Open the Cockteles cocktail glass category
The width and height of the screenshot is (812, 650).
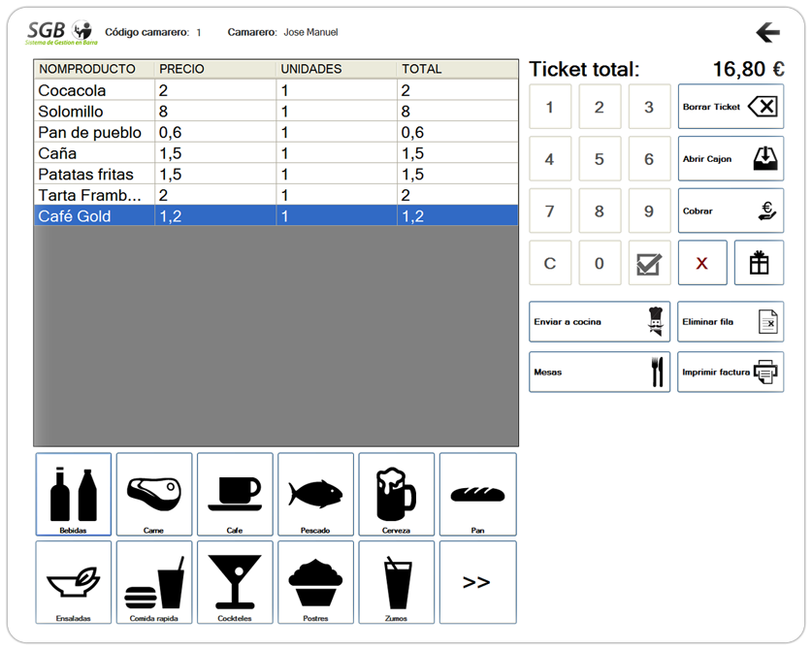235,582
